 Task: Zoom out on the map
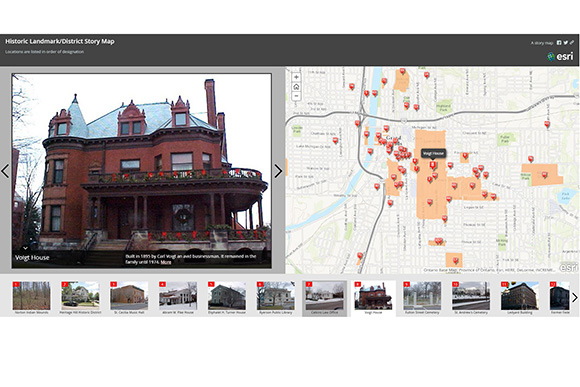point(296,96)
